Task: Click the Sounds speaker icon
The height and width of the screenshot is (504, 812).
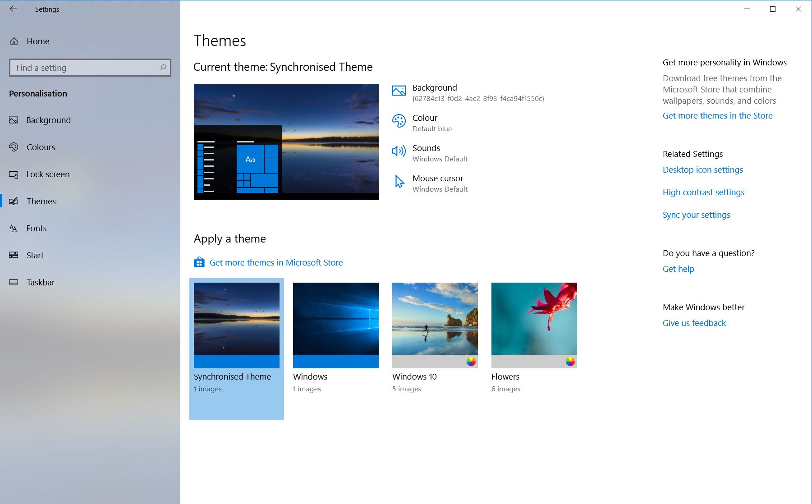Action: 399,151
